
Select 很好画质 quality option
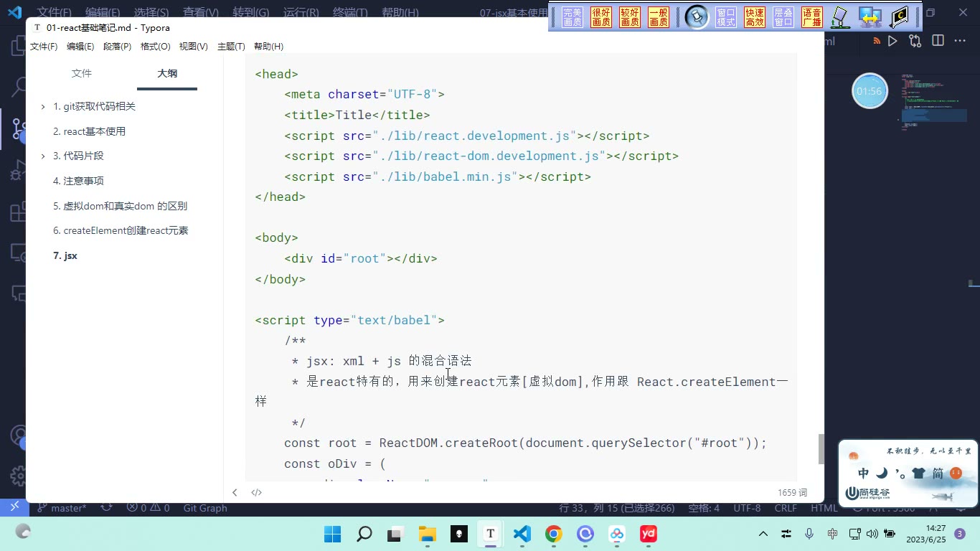601,17
